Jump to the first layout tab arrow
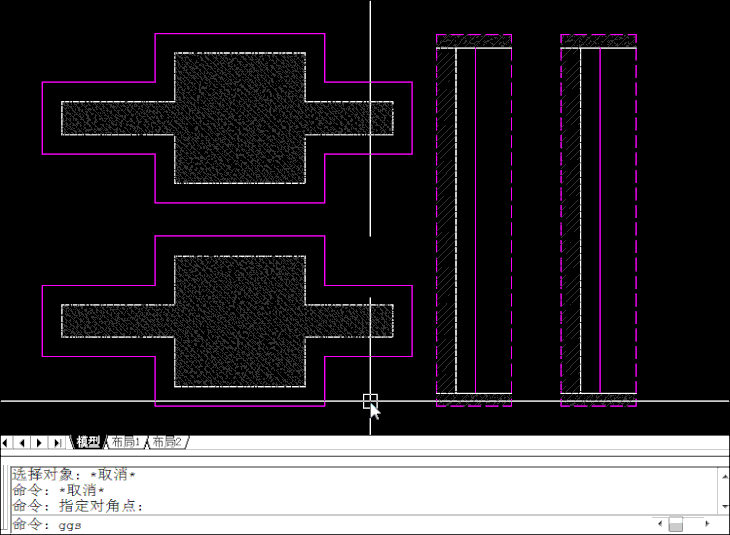The width and height of the screenshot is (730, 535). pos(8,443)
